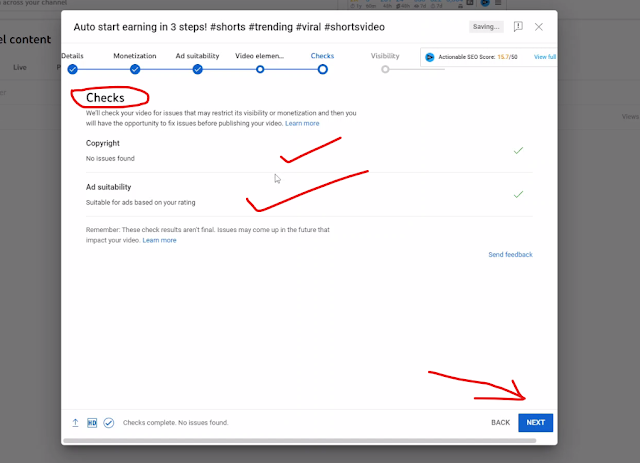Click the Saving... status badge
The width and height of the screenshot is (640, 463).
coord(486,27)
